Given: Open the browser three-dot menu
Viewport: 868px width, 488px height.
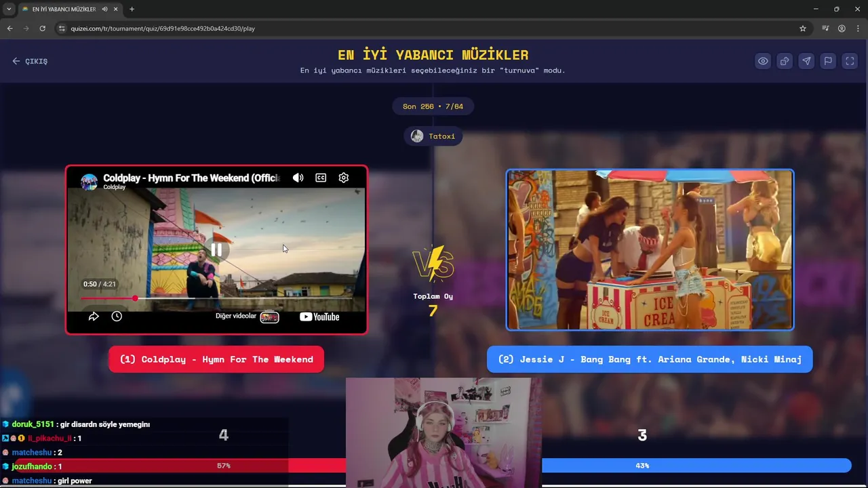Looking at the screenshot, I should coord(858,28).
